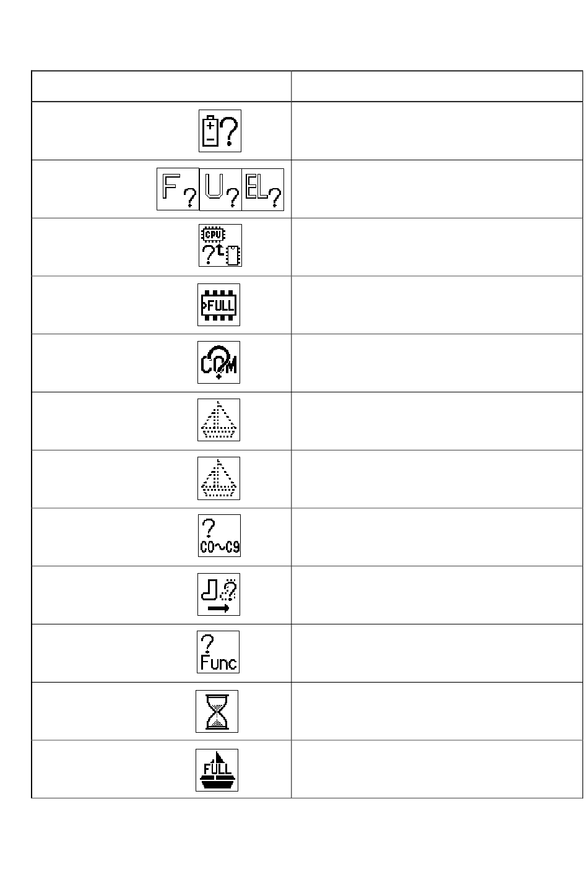
Task: Click dotted sailboat icon directly above C0~C9 icon
Action: click(218, 478)
